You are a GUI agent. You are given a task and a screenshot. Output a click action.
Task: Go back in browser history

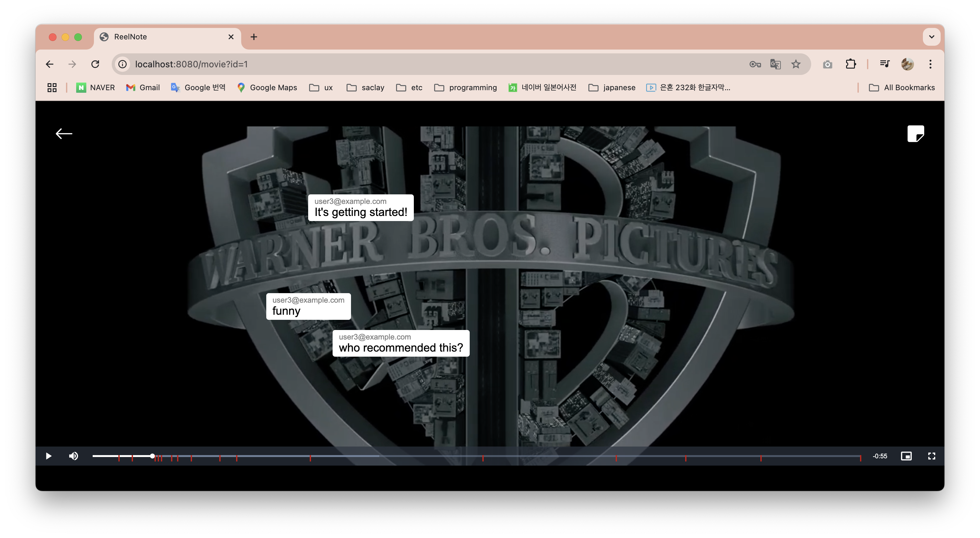(x=50, y=64)
